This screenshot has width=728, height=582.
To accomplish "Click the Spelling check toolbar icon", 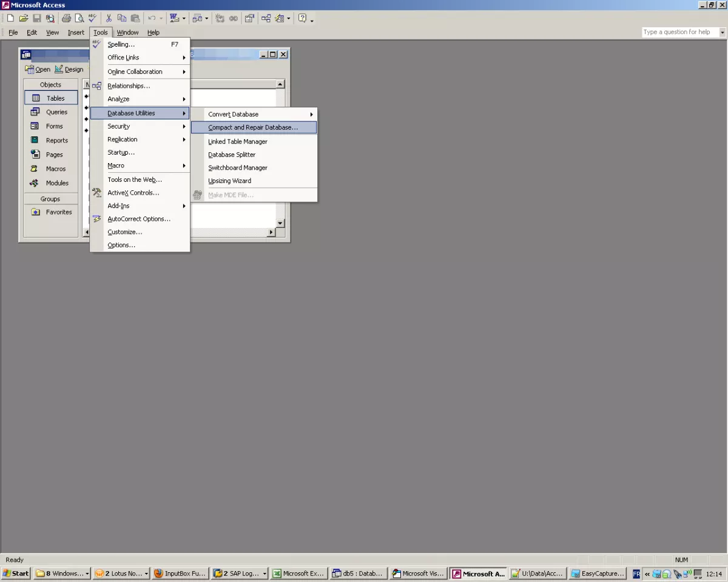I will coord(92,18).
